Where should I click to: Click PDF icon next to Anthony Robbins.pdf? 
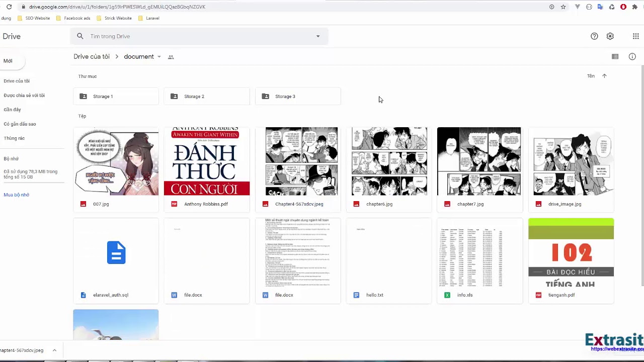click(x=175, y=204)
